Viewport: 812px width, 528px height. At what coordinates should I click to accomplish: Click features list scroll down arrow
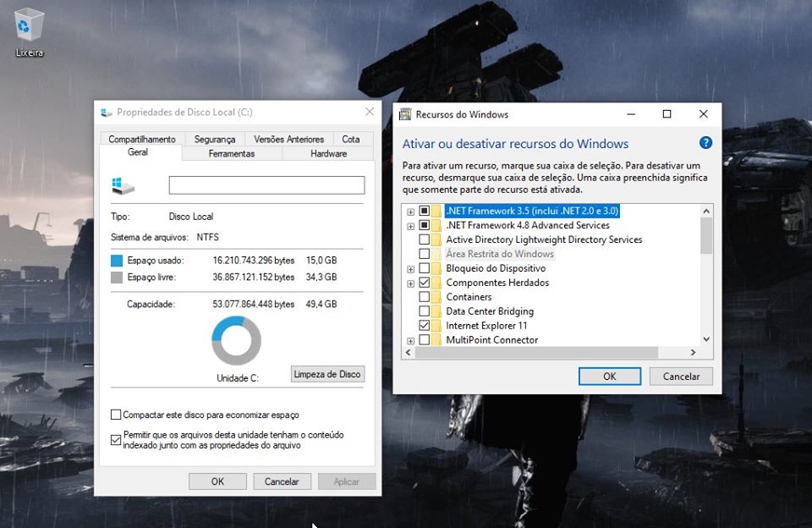click(706, 339)
